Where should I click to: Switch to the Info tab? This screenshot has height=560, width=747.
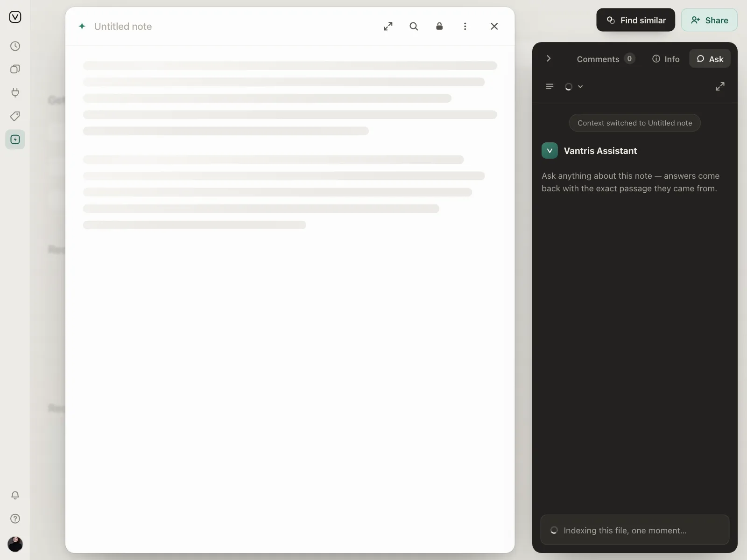point(666,59)
